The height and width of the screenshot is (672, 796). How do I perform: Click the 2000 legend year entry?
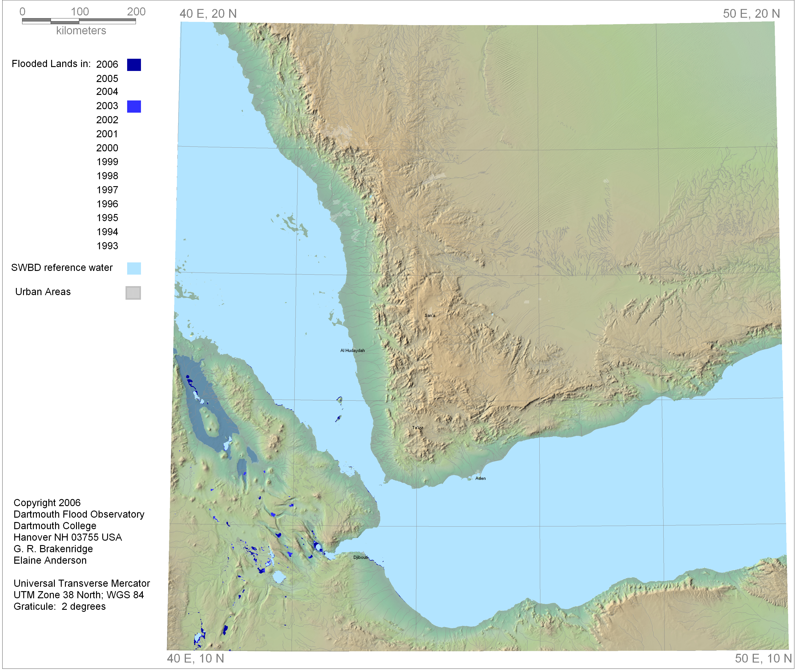click(107, 148)
